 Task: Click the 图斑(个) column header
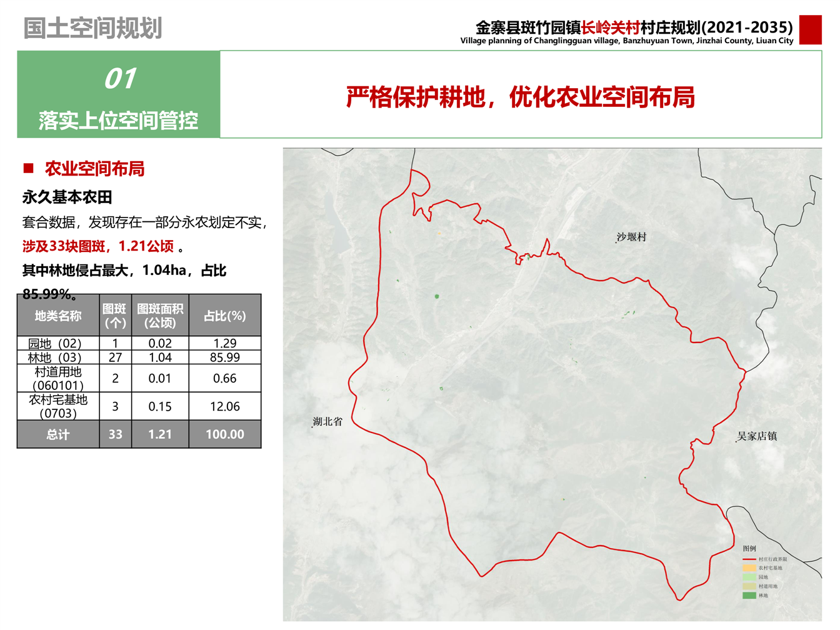(x=115, y=316)
